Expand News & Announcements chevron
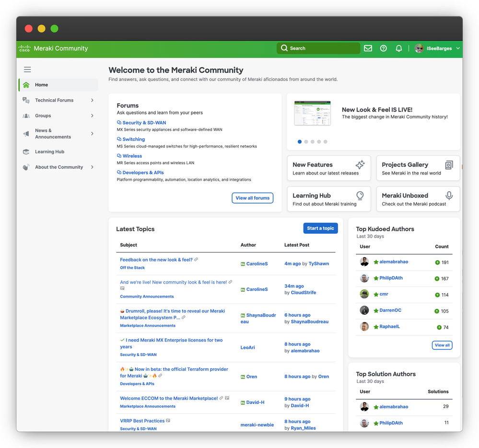Image resolution: width=479 pixels, height=448 pixels. click(92, 134)
